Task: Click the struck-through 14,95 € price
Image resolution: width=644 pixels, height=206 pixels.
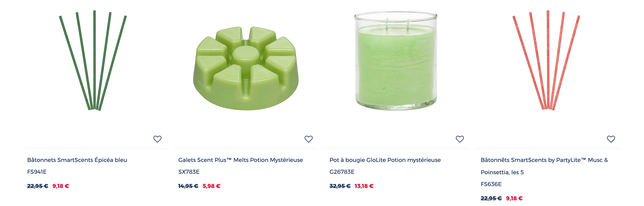Action: pyautogui.click(x=188, y=186)
